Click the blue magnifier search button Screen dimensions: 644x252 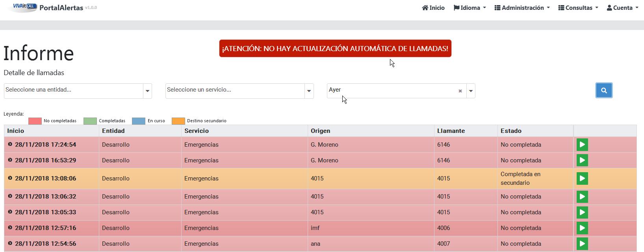tap(604, 90)
